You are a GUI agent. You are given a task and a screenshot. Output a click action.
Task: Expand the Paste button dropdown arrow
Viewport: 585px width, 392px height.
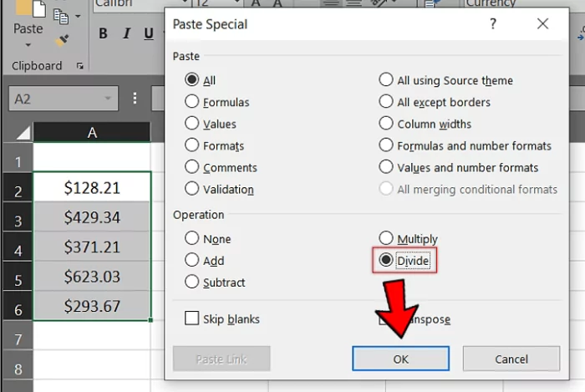pyautogui.click(x=28, y=46)
